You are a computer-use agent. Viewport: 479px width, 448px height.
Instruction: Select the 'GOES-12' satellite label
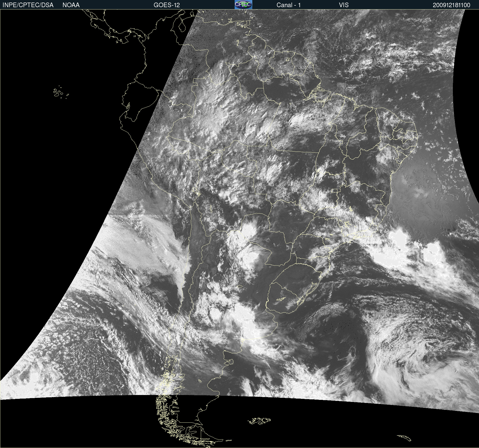pos(167,5)
